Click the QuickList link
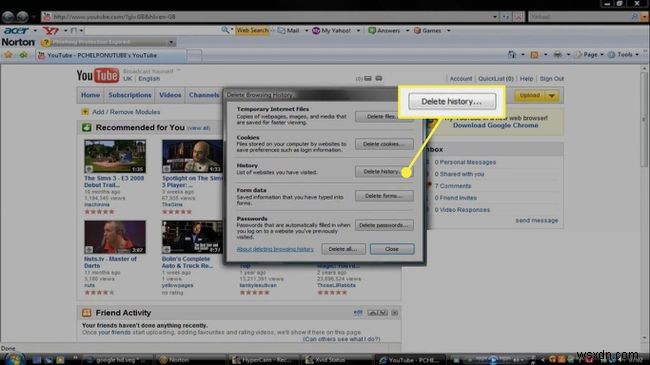The width and height of the screenshot is (650, 365). [496, 79]
